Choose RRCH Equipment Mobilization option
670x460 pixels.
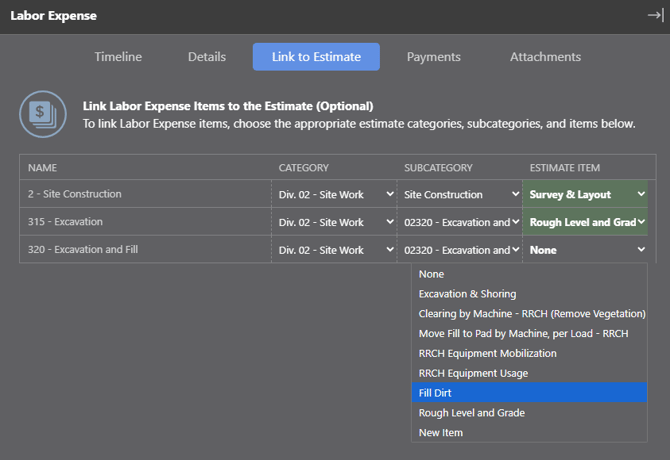[529, 354]
